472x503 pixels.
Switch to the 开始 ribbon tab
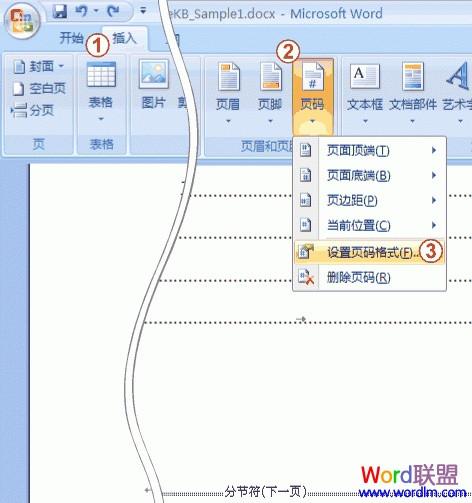pyautogui.click(x=71, y=38)
